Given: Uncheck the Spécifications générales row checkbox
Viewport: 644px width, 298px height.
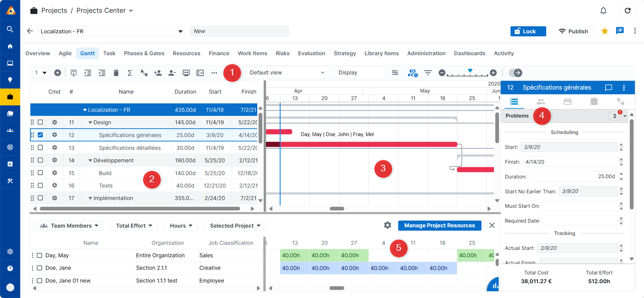Looking at the screenshot, I should pos(40,135).
